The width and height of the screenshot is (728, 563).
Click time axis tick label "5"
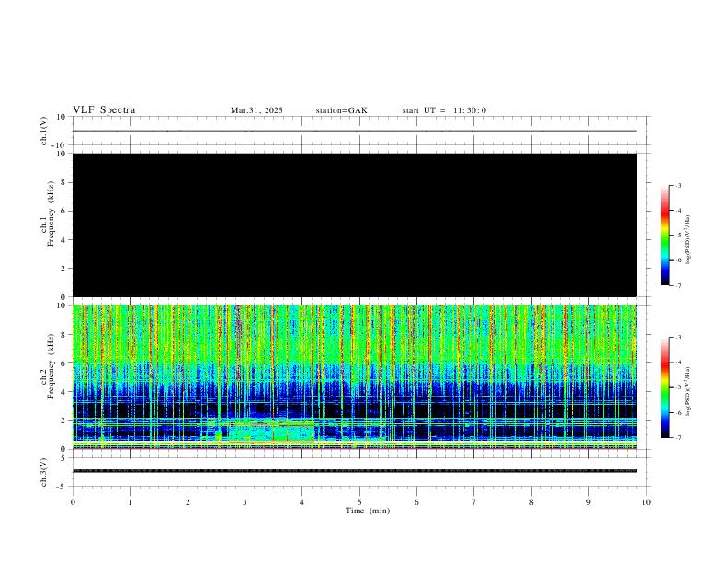click(359, 502)
